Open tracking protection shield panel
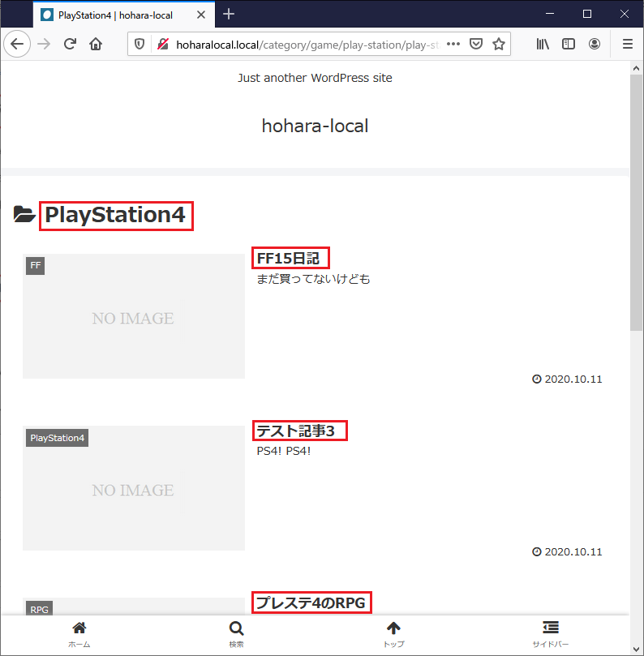 tap(140, 44)
